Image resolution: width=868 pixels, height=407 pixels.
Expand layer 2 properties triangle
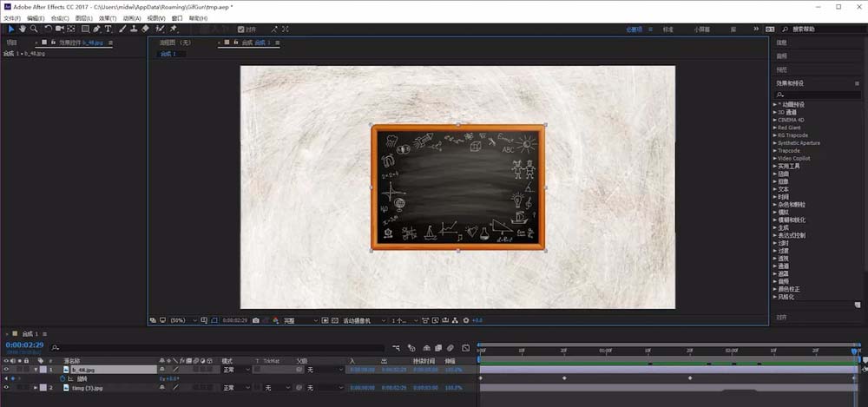click(36, 388)
